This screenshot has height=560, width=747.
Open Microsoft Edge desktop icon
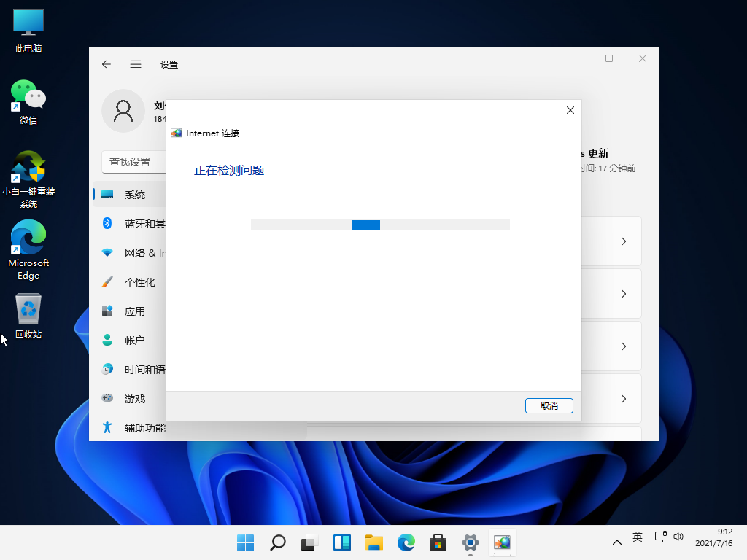tap(28, 241)
